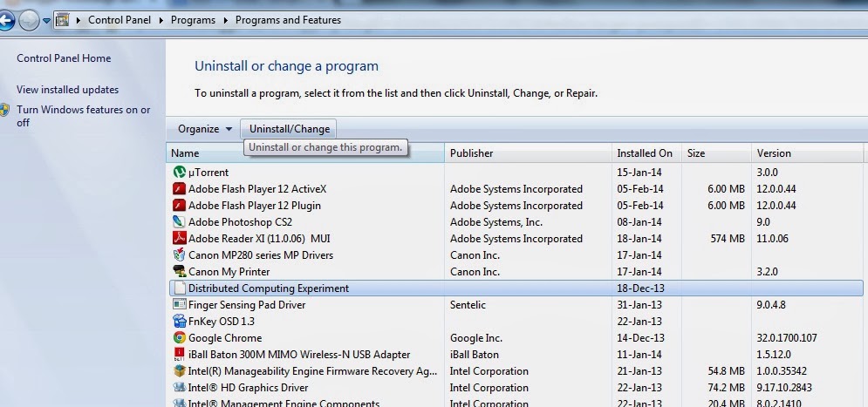This screenshot has height=407, width=868.
Task: Sort list by the Version column header
Action: 807,153
